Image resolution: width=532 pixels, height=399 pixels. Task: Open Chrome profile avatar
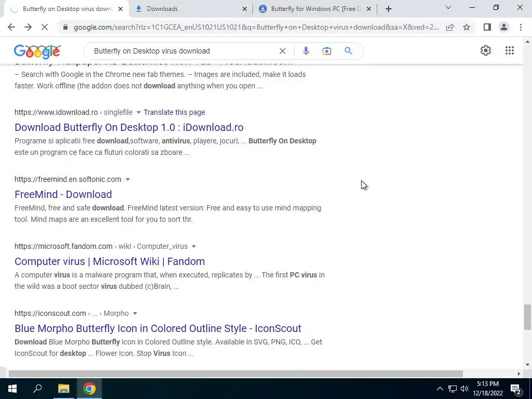click(504, 27)
